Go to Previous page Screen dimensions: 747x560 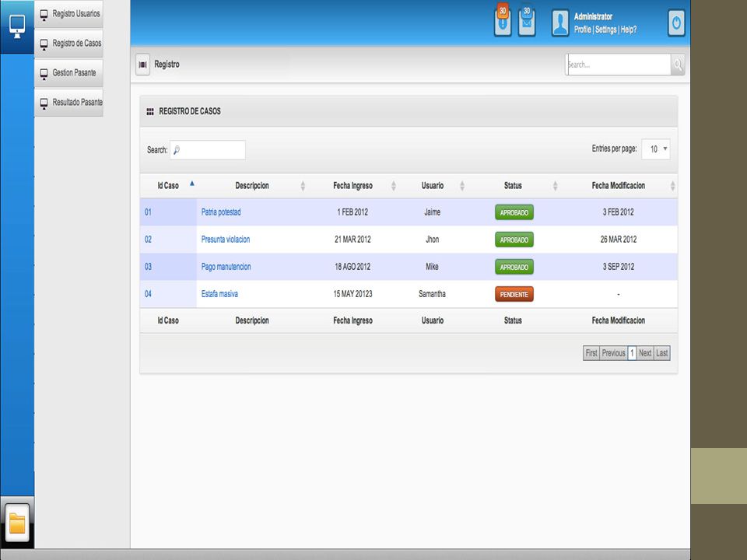pyautogui.click(x=613, y=353)
